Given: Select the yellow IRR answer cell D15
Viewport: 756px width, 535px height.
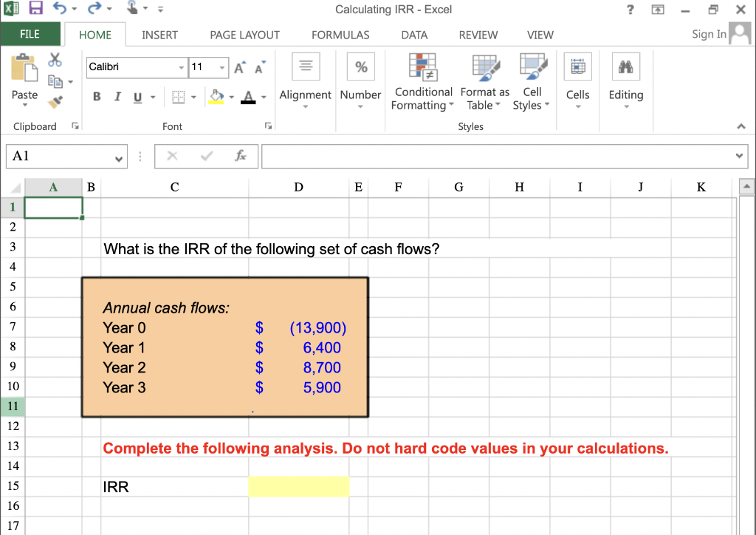Looking at the screenshot, I should [298, 486].
